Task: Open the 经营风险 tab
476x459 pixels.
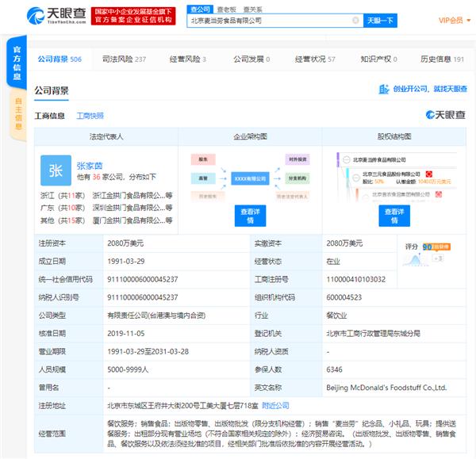Action: point(187,59)
